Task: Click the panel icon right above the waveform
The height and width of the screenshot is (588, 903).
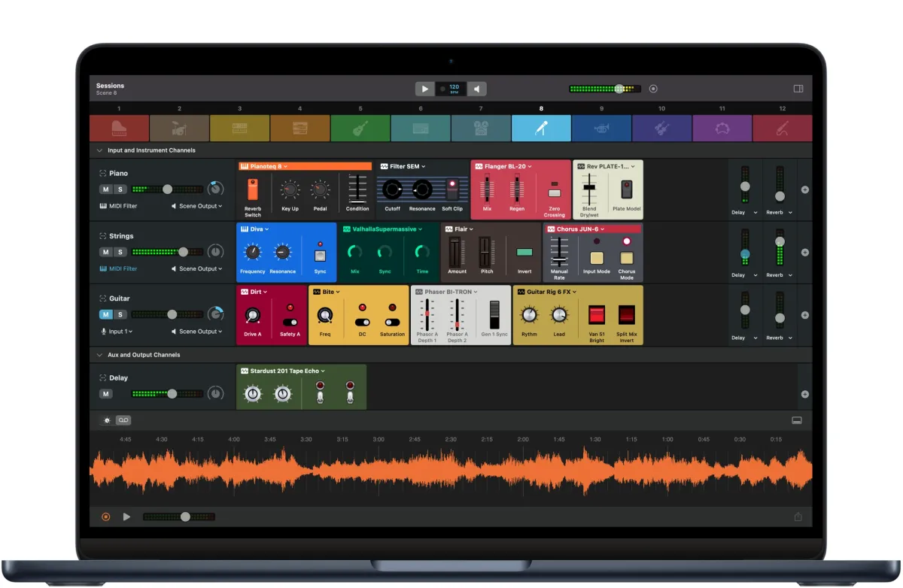Action: click(x=797, y=420)
